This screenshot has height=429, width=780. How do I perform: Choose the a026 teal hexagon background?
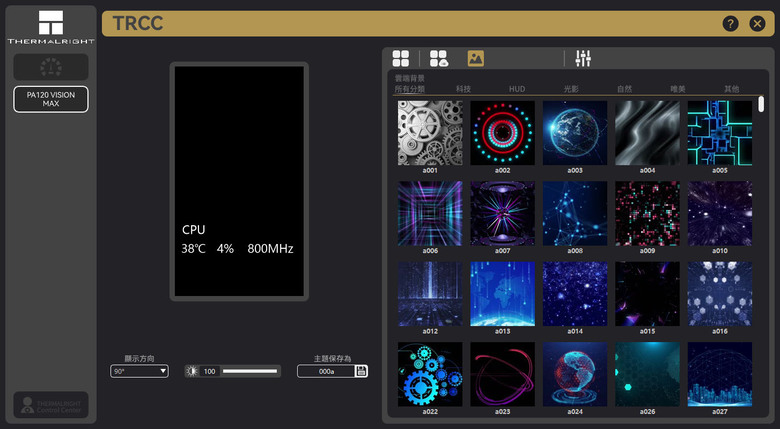[x=647, y=374]
